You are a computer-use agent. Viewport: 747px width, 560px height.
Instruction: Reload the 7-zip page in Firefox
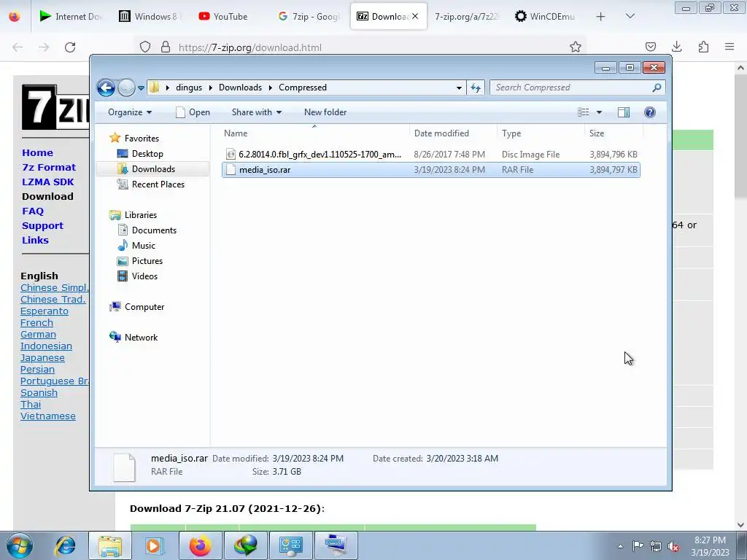70,47
